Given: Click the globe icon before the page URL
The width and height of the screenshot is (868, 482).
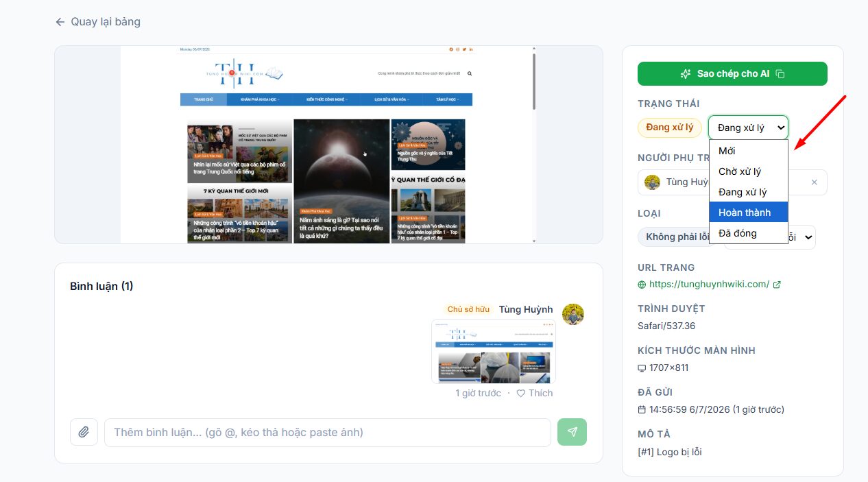Looking at the screenshot, I should 642,285.
